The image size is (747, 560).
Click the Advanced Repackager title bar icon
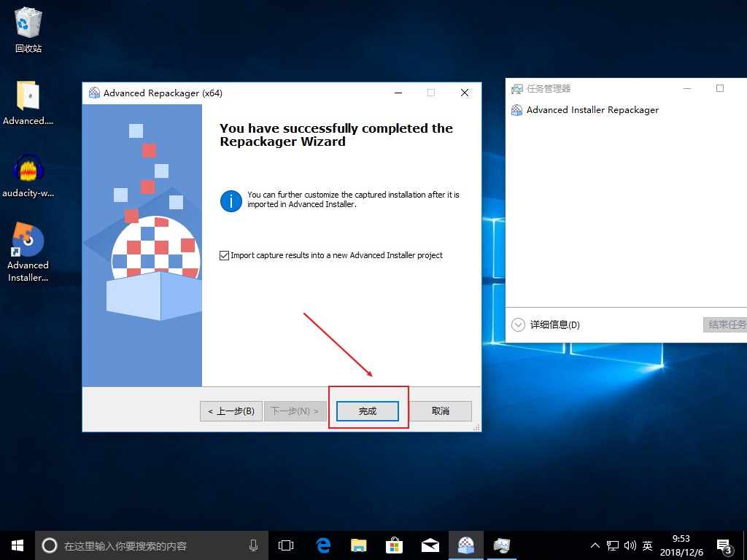point(94,93)
